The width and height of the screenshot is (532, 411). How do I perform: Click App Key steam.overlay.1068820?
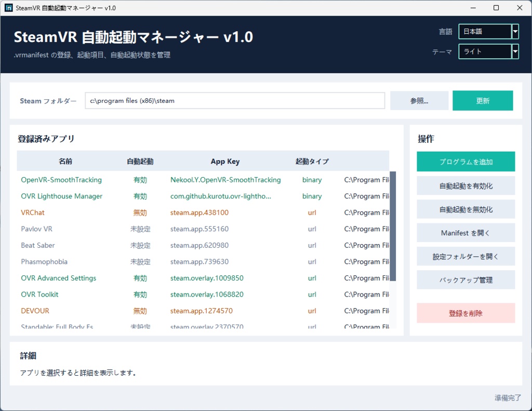tap(207, 295)
